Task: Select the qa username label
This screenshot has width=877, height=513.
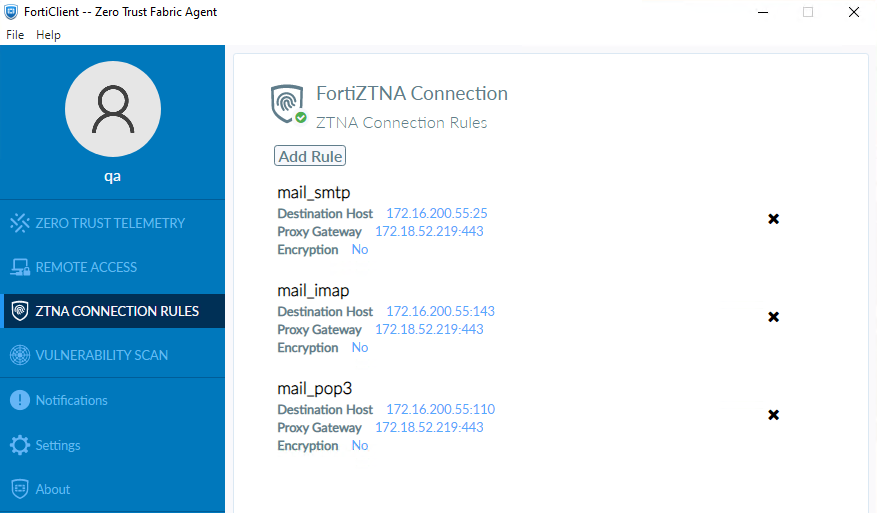Action: (x=112, y=177)
